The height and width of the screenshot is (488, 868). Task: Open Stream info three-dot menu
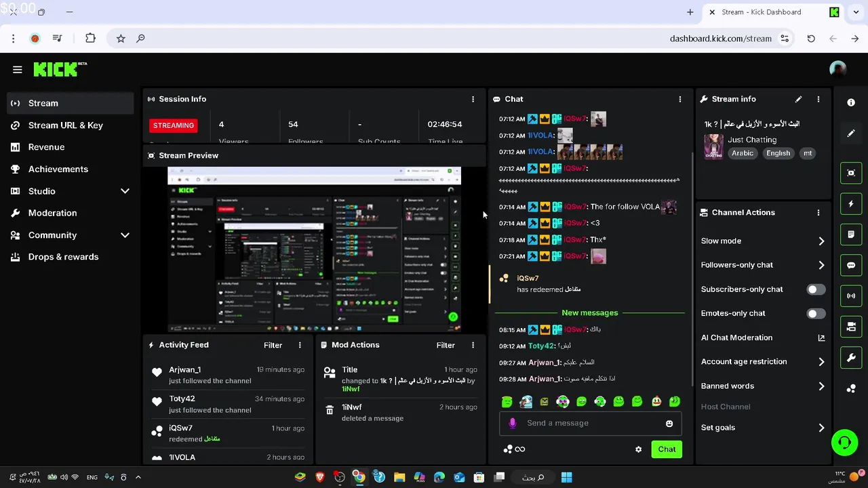818,99
